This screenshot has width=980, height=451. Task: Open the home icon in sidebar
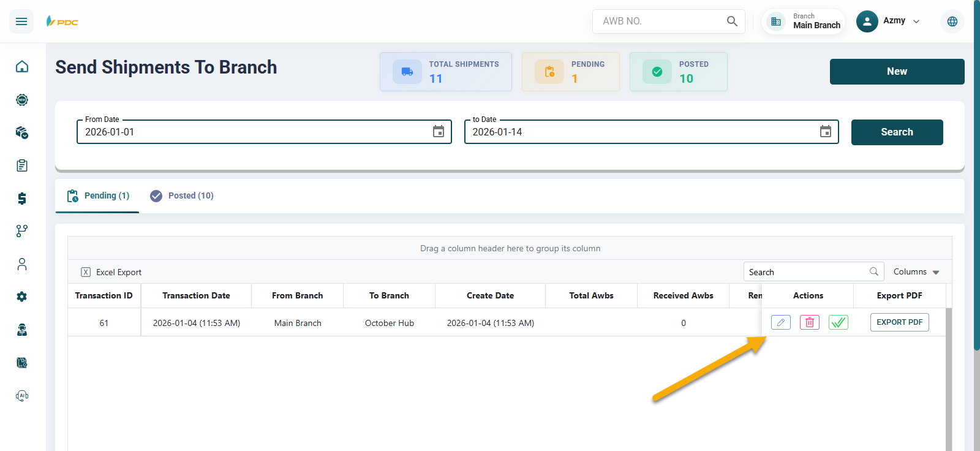pos(22,66)
